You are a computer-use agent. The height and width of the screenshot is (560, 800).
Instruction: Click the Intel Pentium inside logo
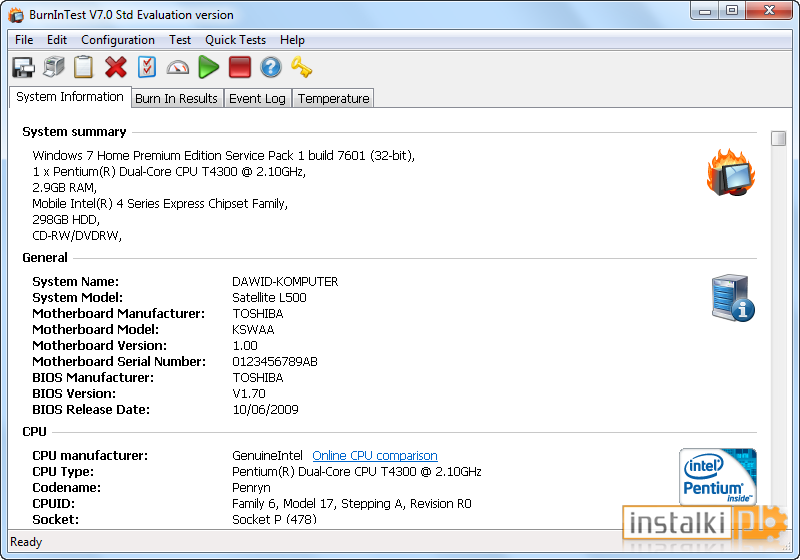pyautogui.click(x=718, y=476)
